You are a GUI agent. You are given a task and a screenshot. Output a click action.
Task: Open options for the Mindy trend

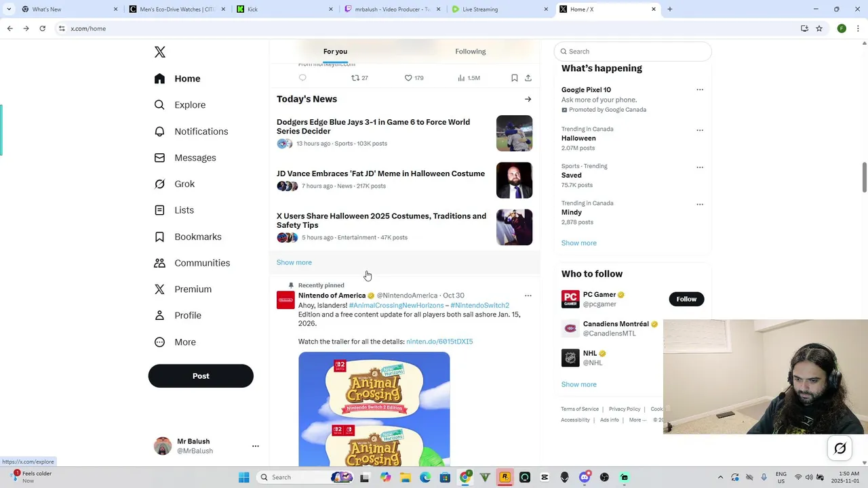(x=700, y=204)
